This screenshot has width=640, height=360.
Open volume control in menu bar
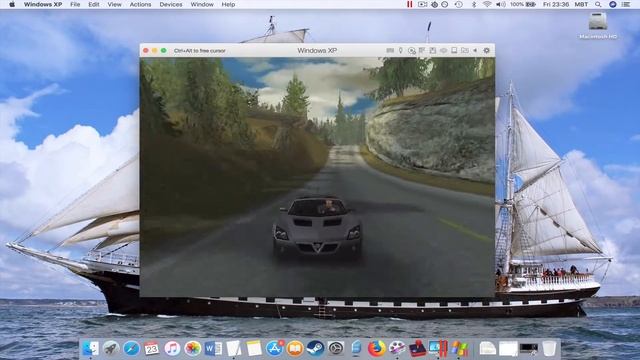point(501,4)
